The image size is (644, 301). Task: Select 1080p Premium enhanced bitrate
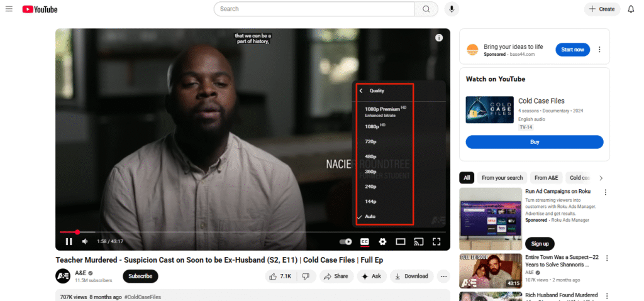[x=384, y=111]
